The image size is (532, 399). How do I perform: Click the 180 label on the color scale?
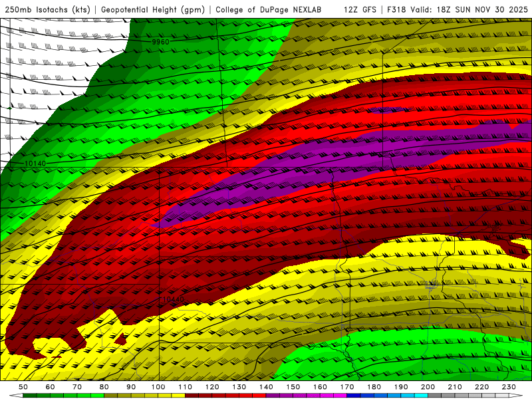point(374,387)
